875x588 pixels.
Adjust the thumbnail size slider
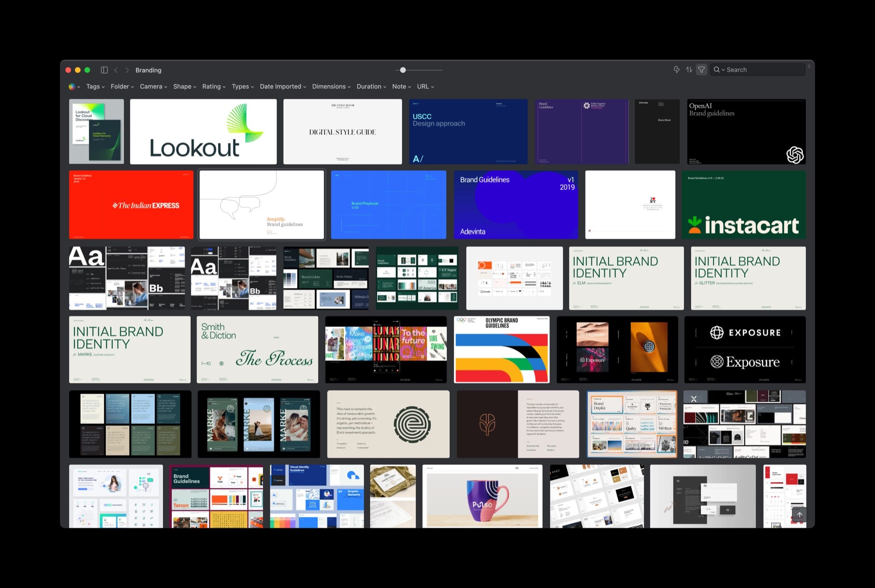pos(403,70)
